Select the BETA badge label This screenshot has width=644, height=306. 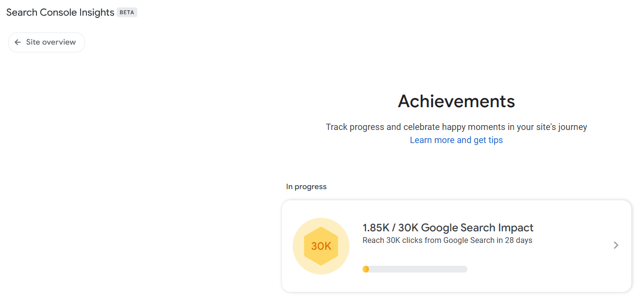(x=127, y=12)
